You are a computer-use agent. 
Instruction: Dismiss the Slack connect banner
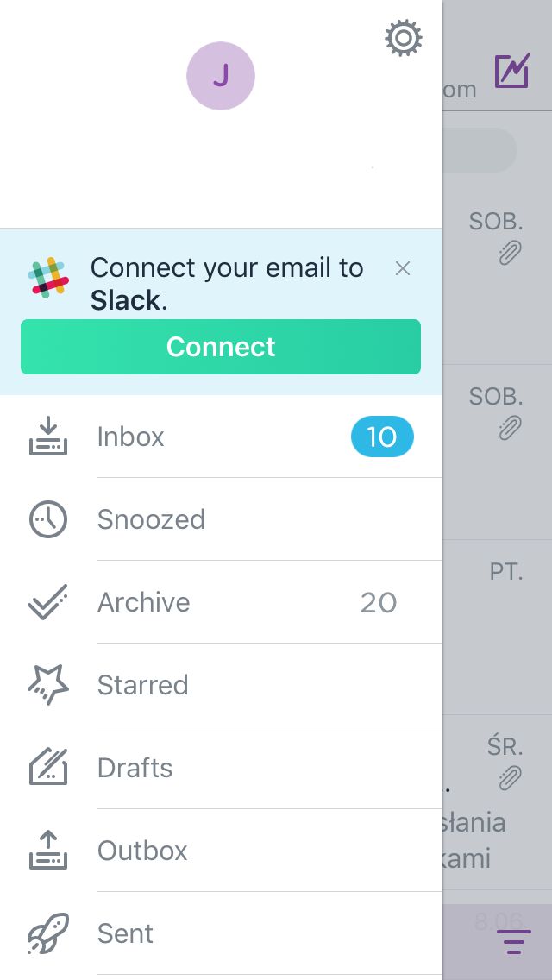pyautogui.click(x=402, y=269)
